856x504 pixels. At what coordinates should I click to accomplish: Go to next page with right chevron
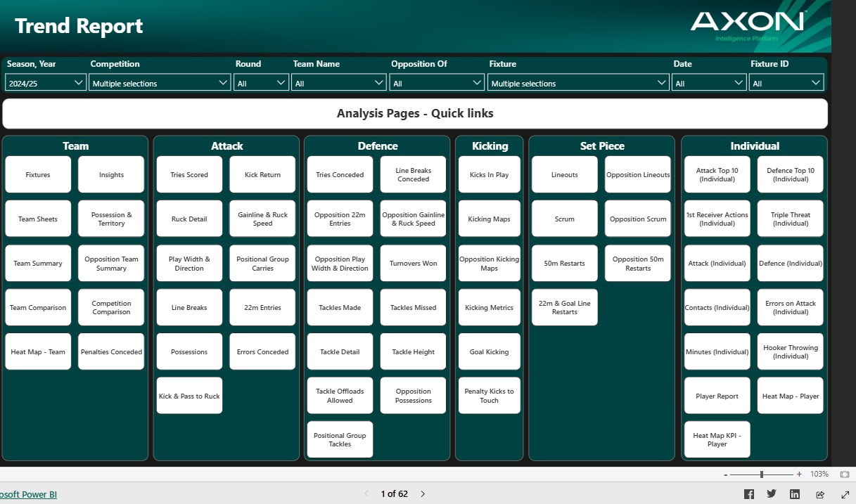coord(423,493)
